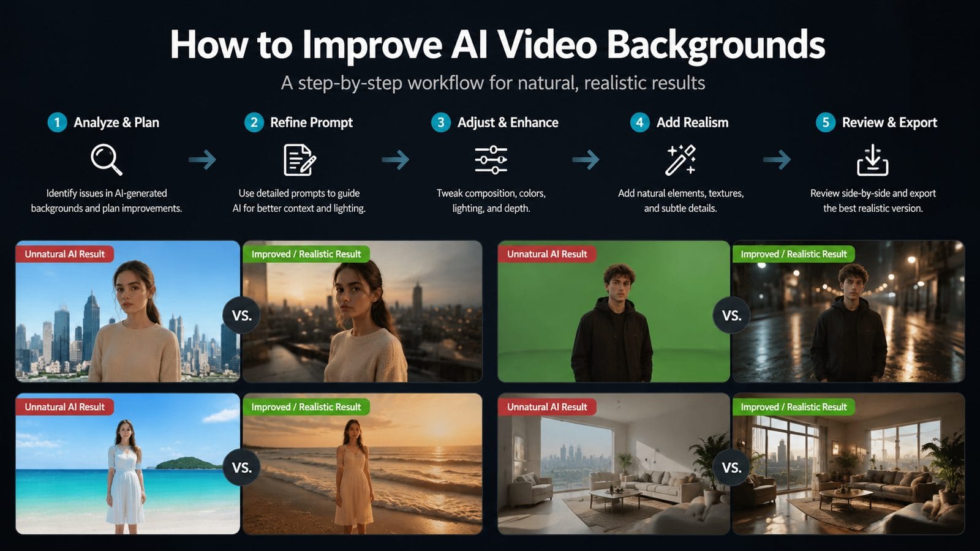Click the download tray Export icon

(873, 160)
